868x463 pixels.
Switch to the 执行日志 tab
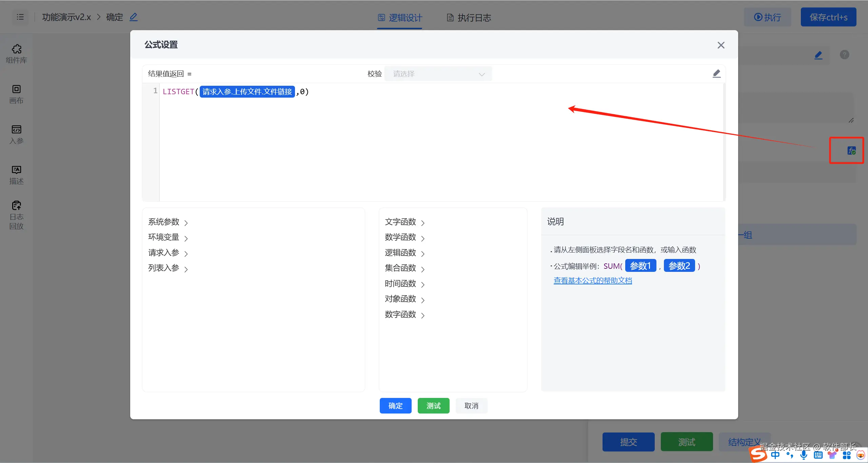click(469, 18)
